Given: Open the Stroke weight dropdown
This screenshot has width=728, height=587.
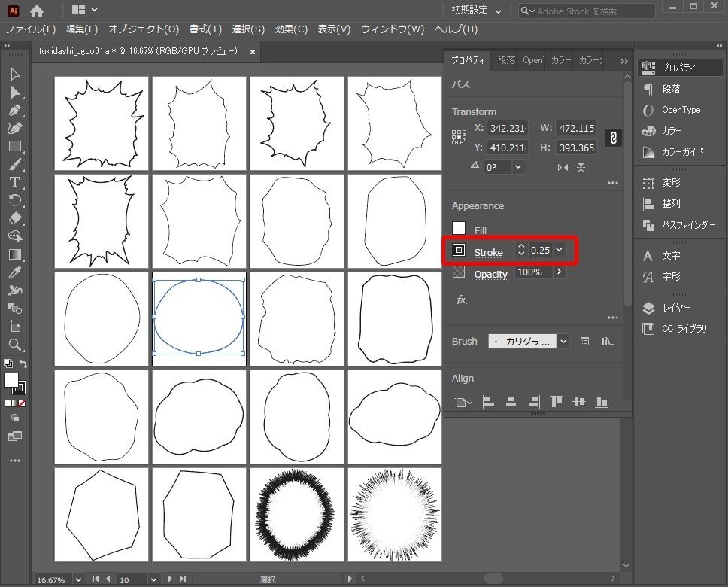Looking at the screenshot, I should pos(558,250).
